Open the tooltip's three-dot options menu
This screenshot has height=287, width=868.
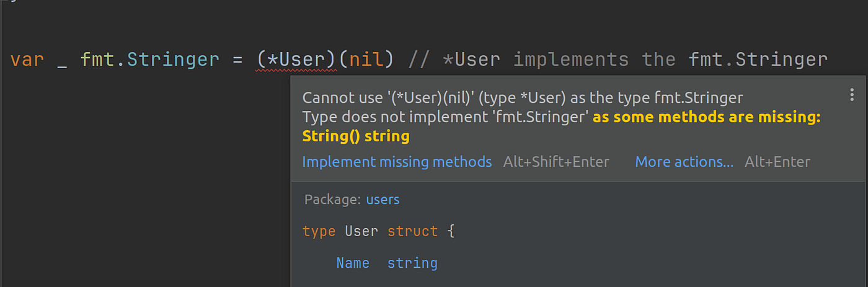852,94
